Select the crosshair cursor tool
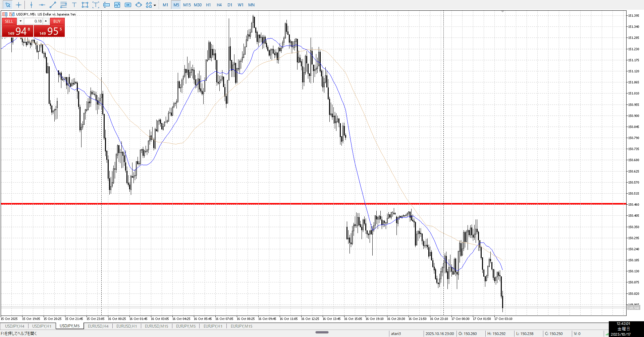The image size is (644, 337). tap(18, 5)
